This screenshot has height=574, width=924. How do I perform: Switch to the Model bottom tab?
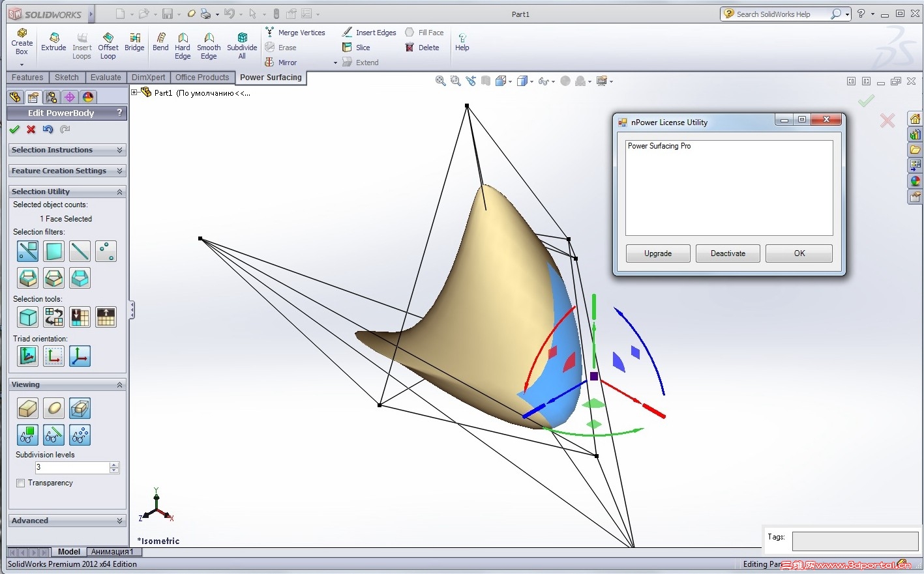(x=68, y=552)
